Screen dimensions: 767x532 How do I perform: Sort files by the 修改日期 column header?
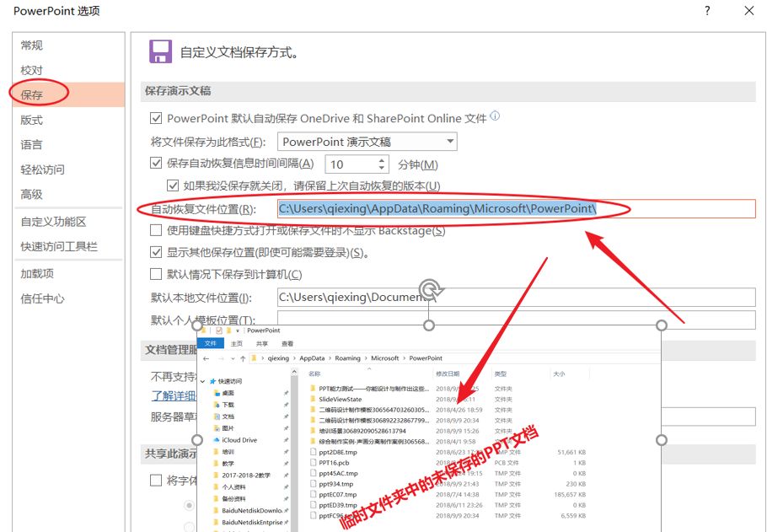click(448, 373)
